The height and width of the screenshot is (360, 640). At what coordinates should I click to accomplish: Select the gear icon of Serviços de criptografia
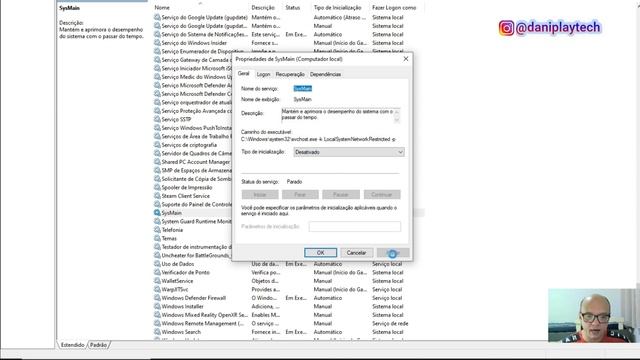click(157, 144)
